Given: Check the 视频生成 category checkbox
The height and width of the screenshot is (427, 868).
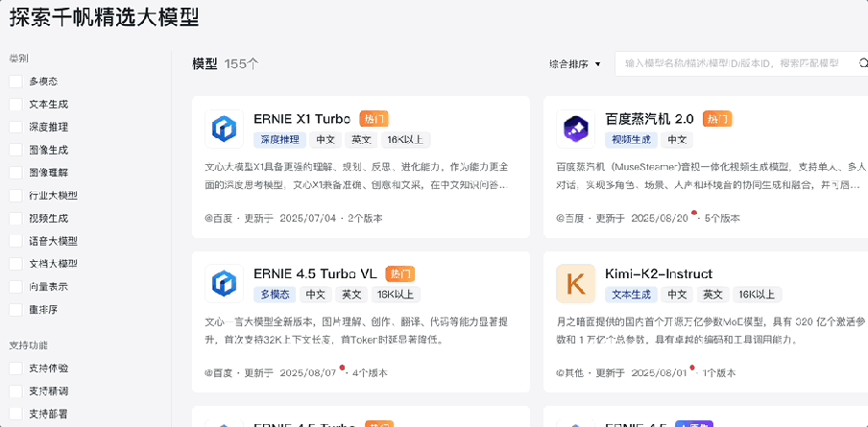Looking at the screenshot, I should [x=15, y=219].
